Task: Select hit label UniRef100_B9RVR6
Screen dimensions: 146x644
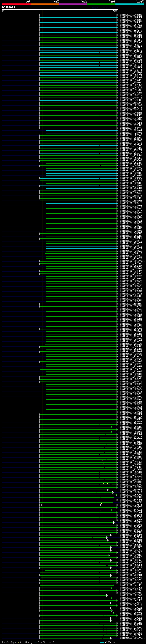Action: click(131, 35)
